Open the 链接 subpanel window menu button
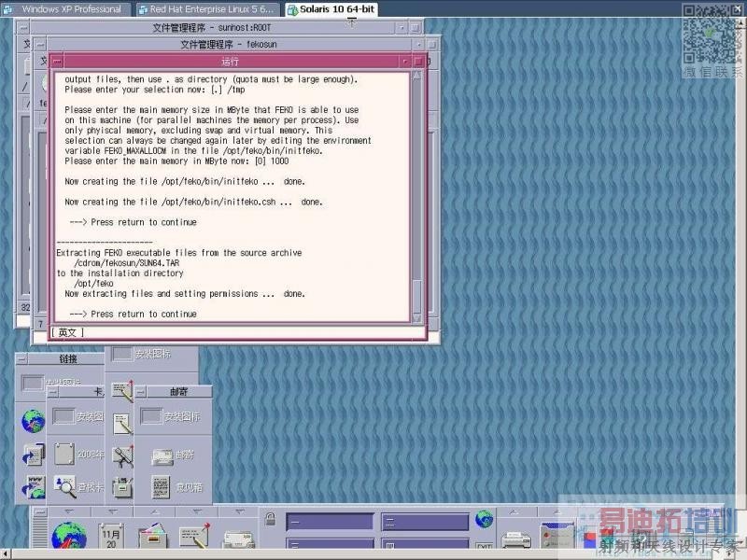Image resolution: width=747 pixels, height=560 pixels. pos(22,358)
